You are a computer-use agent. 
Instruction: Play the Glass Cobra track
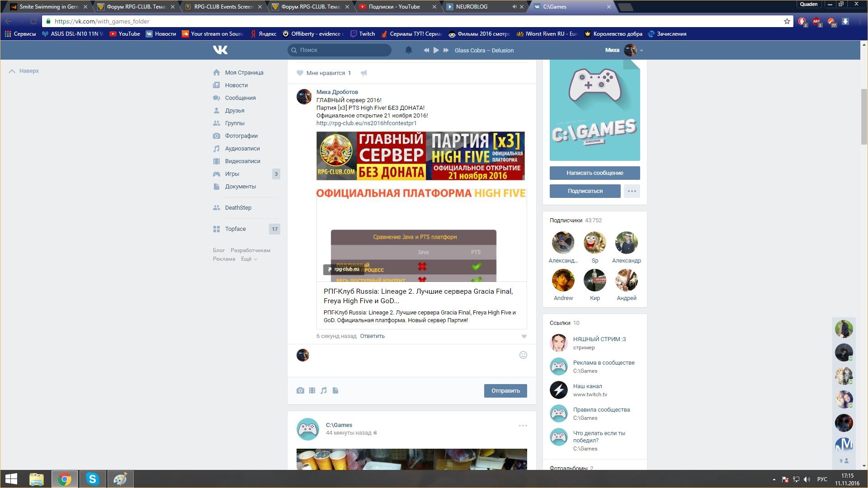pos(436,50)
